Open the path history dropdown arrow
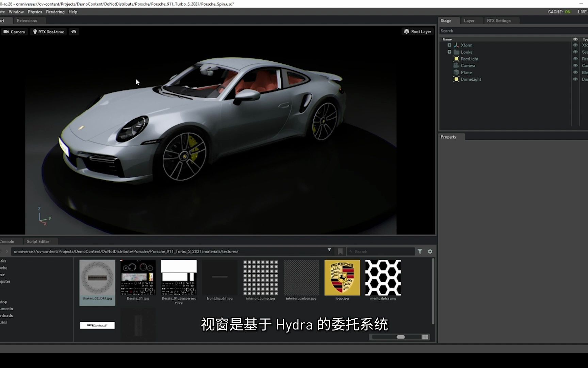 (329, 250)
